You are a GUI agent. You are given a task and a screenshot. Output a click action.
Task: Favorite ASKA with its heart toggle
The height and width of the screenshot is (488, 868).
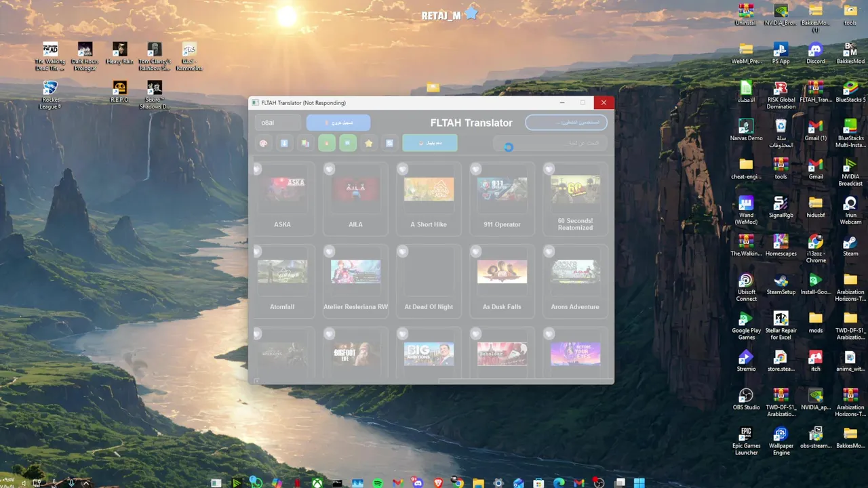(257, 169)
